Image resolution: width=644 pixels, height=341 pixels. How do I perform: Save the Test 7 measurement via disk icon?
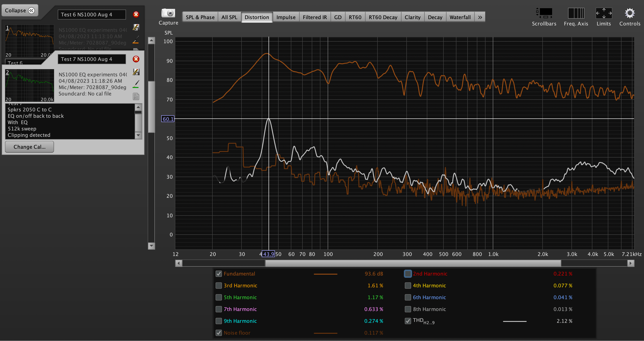(136, 72)
